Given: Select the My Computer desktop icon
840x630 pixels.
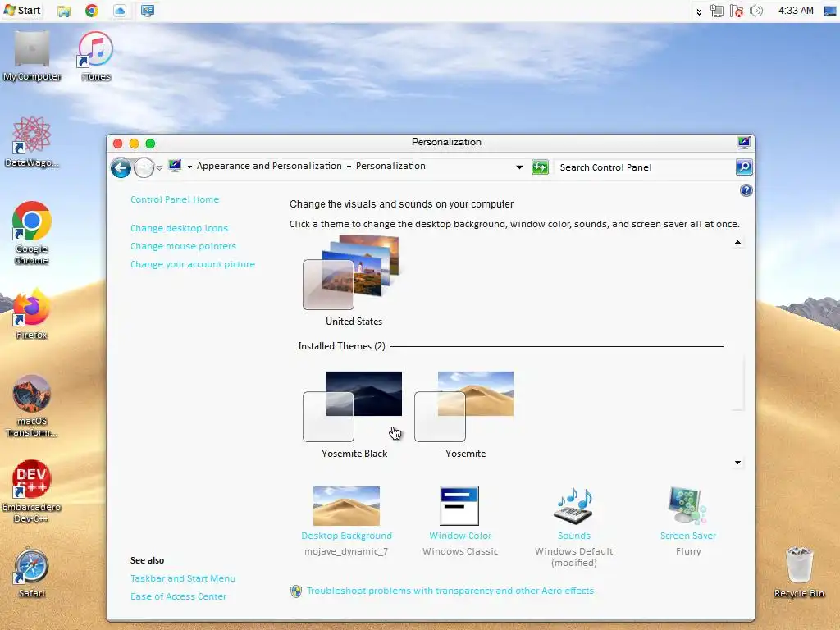Looking at the screenshot, I should (32, 57).
